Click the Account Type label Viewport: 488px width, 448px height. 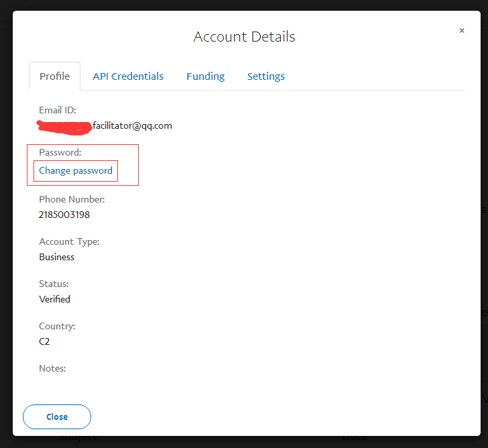(69, 241)
